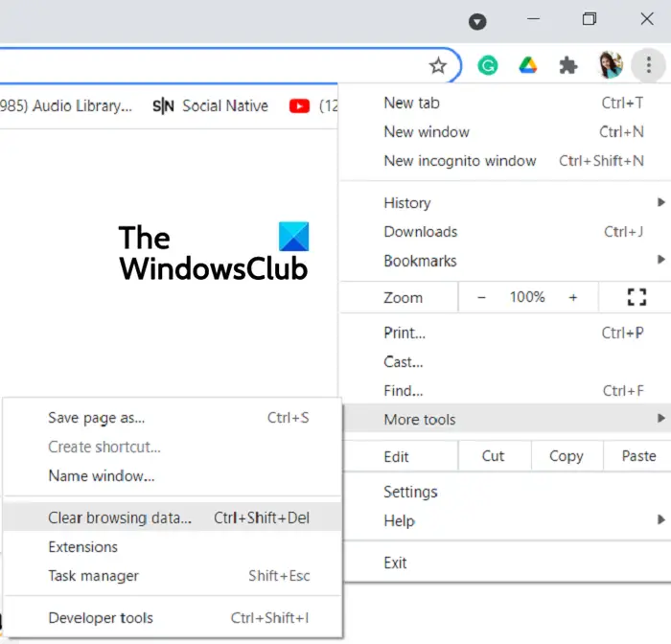Open the Google Drive extension icon
Screen dimensions: 671x644
pyautogui.click(x=527, y=65)
